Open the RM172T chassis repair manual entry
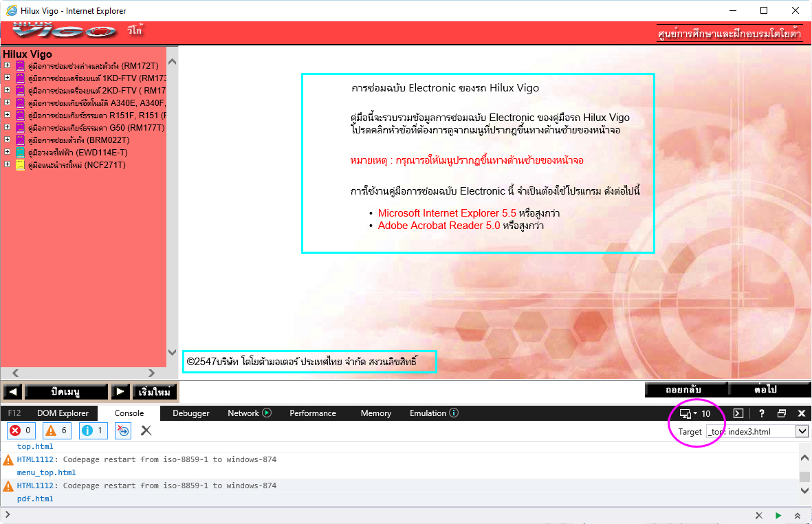 (94, 66)
